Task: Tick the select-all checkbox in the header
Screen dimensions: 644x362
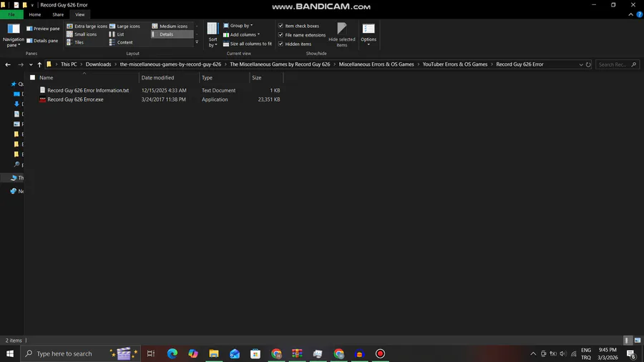Action: point(32,77)
